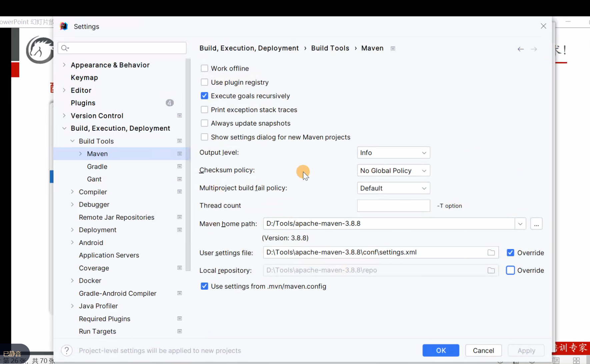Click the project-level icon on Deployment row
Image resolution: width=590 pixels, height=364 pixels.
pos(180,230)
